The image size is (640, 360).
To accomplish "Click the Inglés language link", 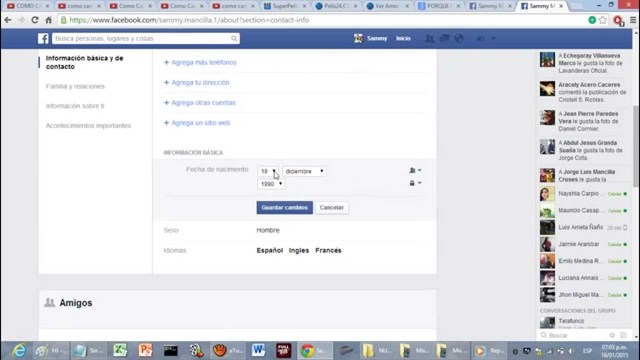I will (299, 250).
